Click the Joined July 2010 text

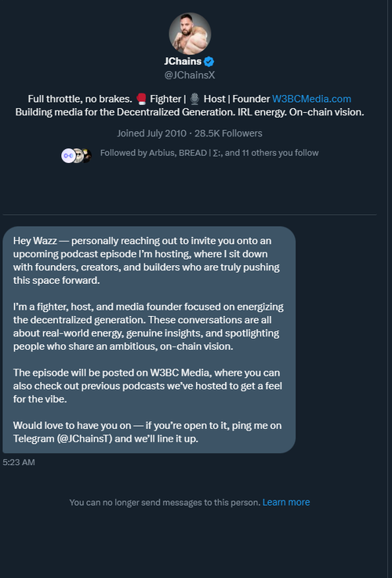click(x=151, y=133)
